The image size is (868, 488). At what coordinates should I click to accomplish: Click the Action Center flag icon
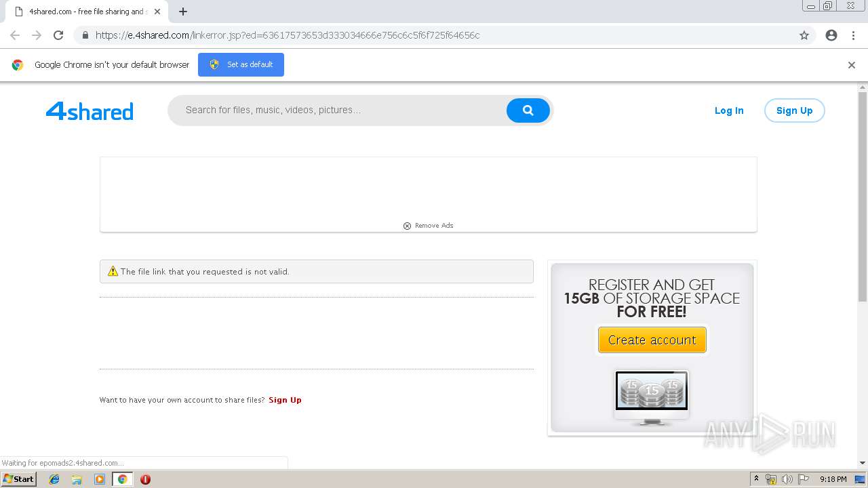point(804,479)
